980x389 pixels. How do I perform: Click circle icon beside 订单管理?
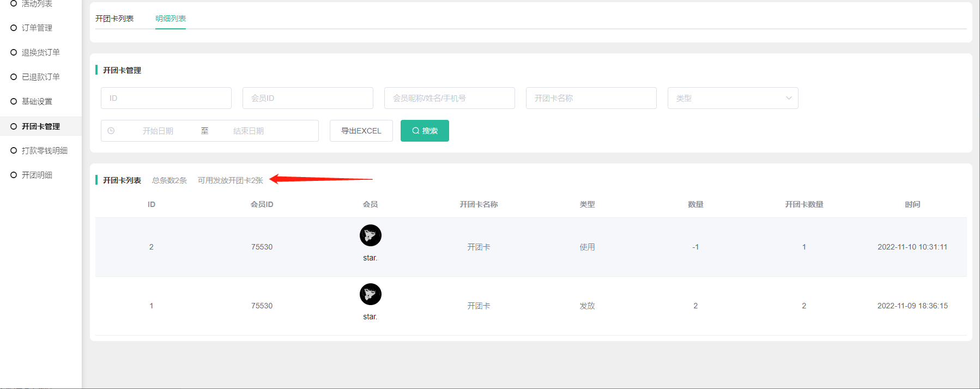coord(14,28)
